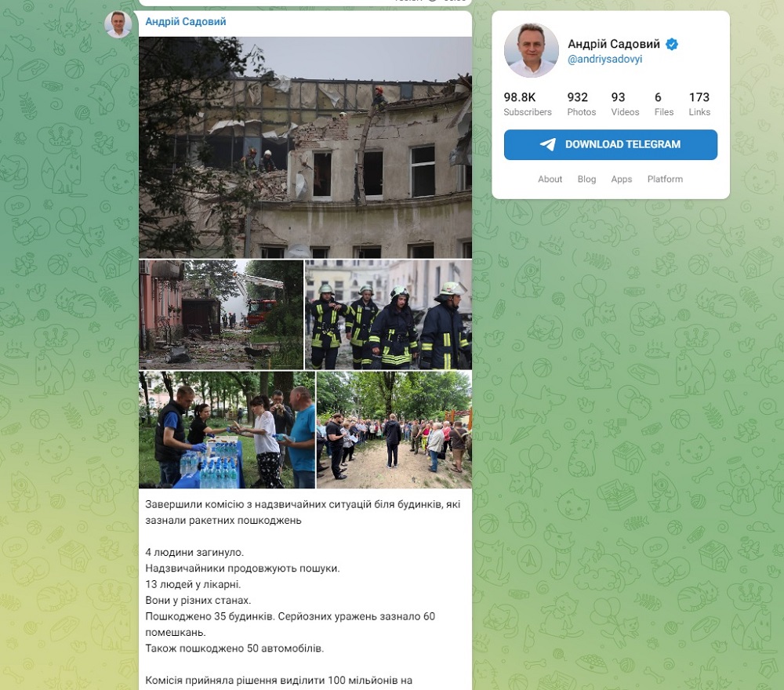Image resolution: width=784 pixels, height=690 pixels.
Task: View the crowd gathering in park photo
Action: click(x=394, y=430)
